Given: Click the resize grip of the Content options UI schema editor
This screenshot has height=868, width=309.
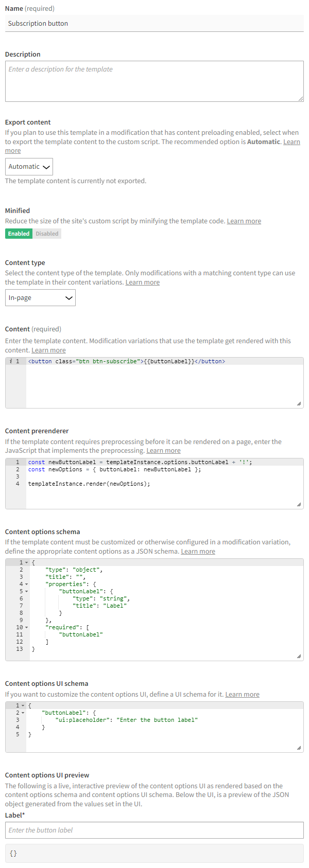Looking at the screenshot, I should 300,748.
